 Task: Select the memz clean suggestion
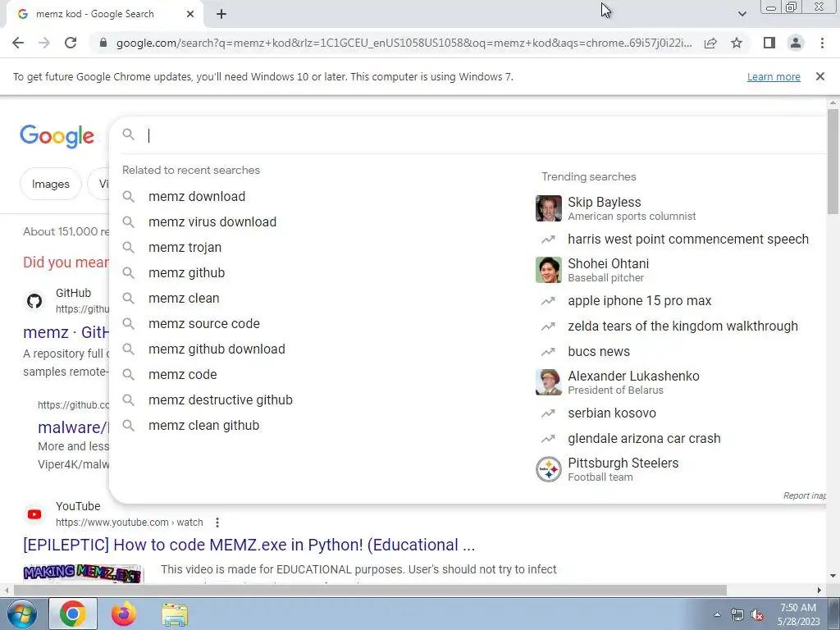point(184,299)
